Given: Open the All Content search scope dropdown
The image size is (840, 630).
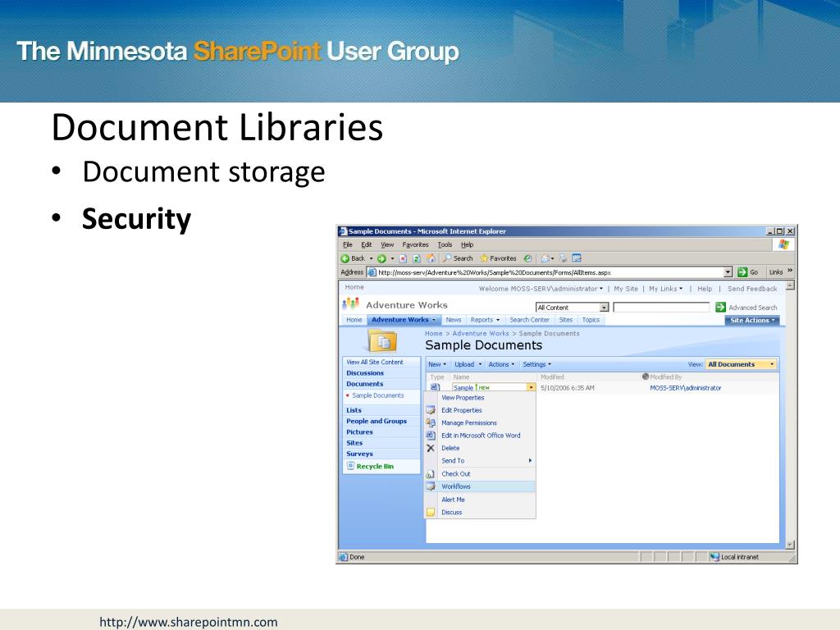Looking at the screenshot, I should pyautogui.click(x=605, y=308).
